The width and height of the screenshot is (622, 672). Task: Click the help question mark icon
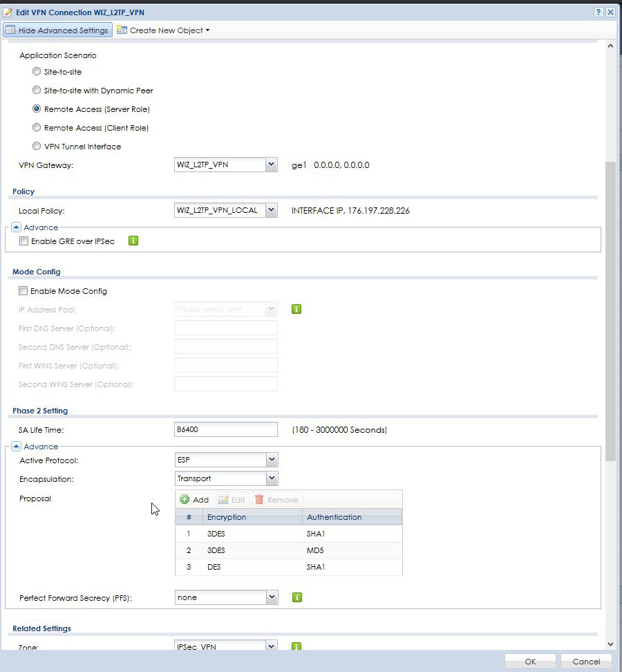point(599,12)
